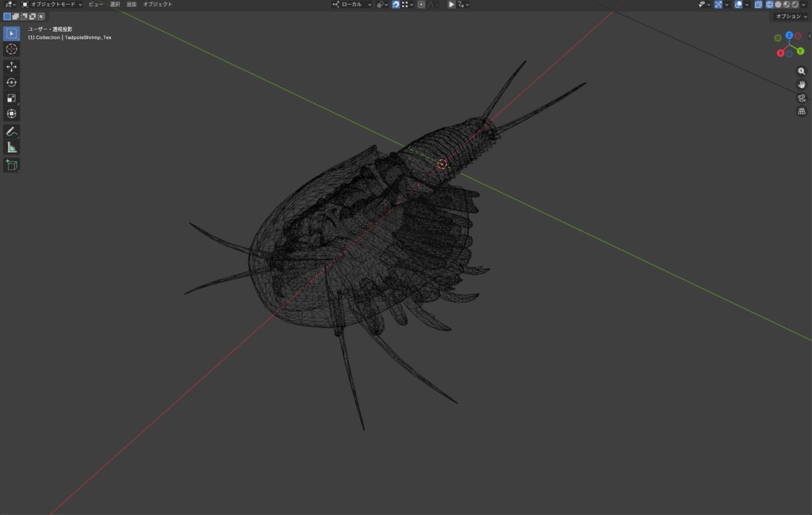Toggle X-ray mode
Screen dimensions: 812x515
(758, 4)
